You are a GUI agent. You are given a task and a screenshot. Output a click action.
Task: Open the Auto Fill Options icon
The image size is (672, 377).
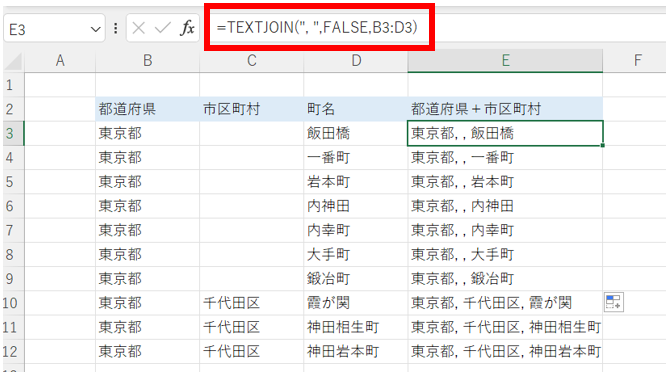(614, 302)
